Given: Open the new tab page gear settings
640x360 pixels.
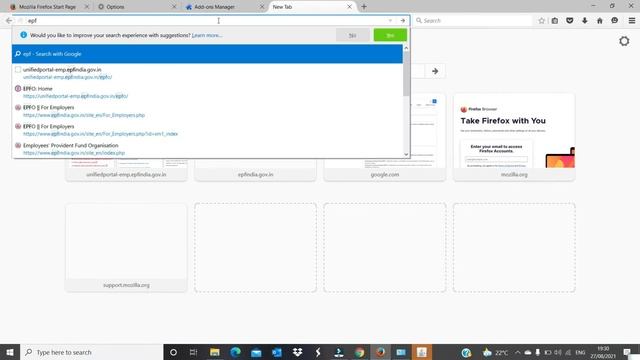Looking at the screenshot, I should click(x=624, y=41).
